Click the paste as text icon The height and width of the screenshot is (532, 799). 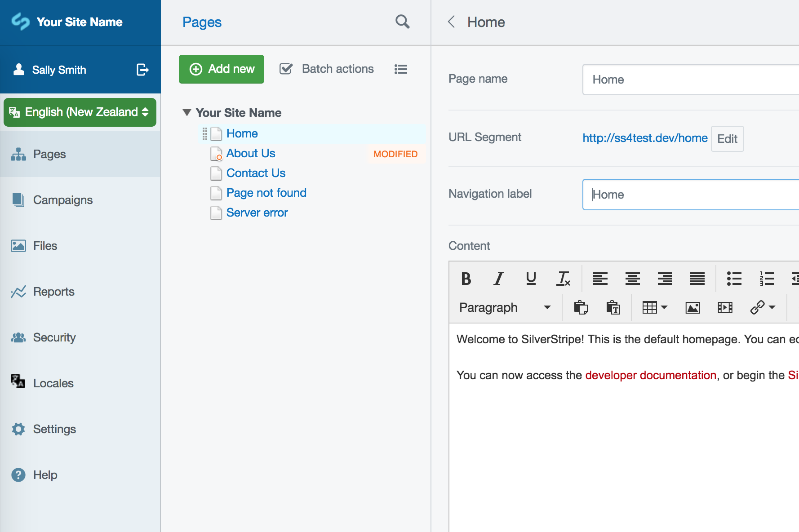click(x=613, y=307)
